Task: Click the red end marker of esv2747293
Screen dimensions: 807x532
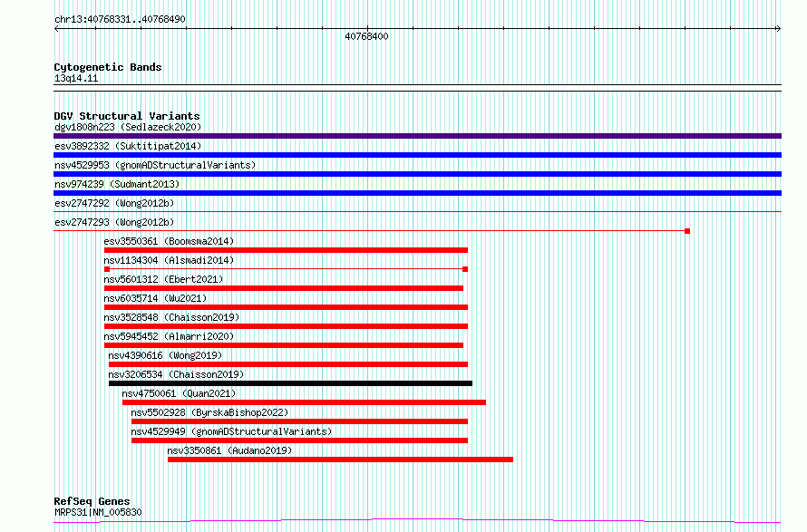Action: tap(687, 231)
